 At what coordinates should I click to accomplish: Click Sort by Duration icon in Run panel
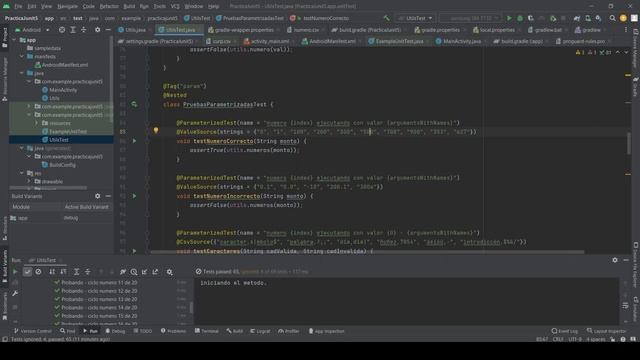pos(63,272)
